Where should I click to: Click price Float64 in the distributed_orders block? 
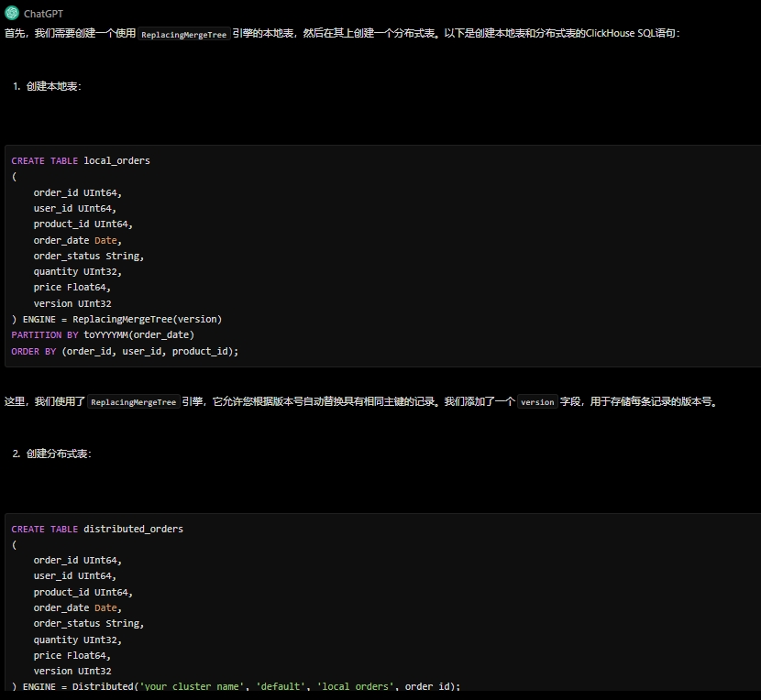(72, 655)
